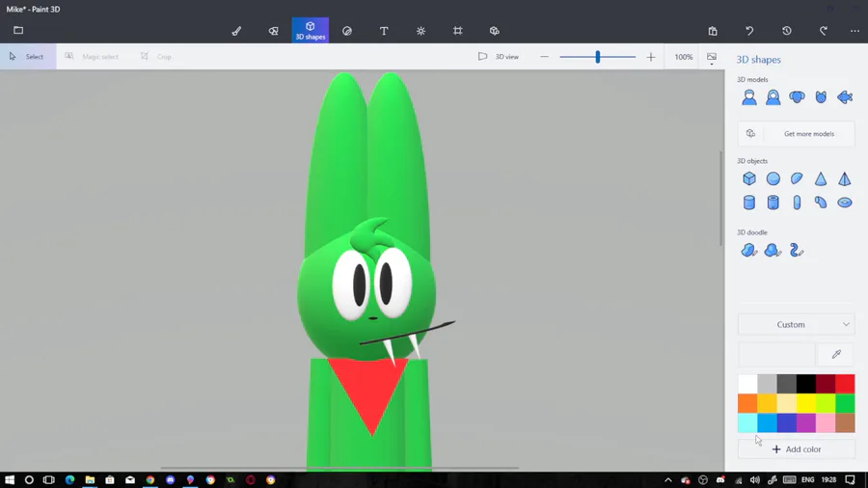The image size is (868, 488).
Task: Activate the eyedropper tool
Action: pyautogui.click(x=836, y=354)
